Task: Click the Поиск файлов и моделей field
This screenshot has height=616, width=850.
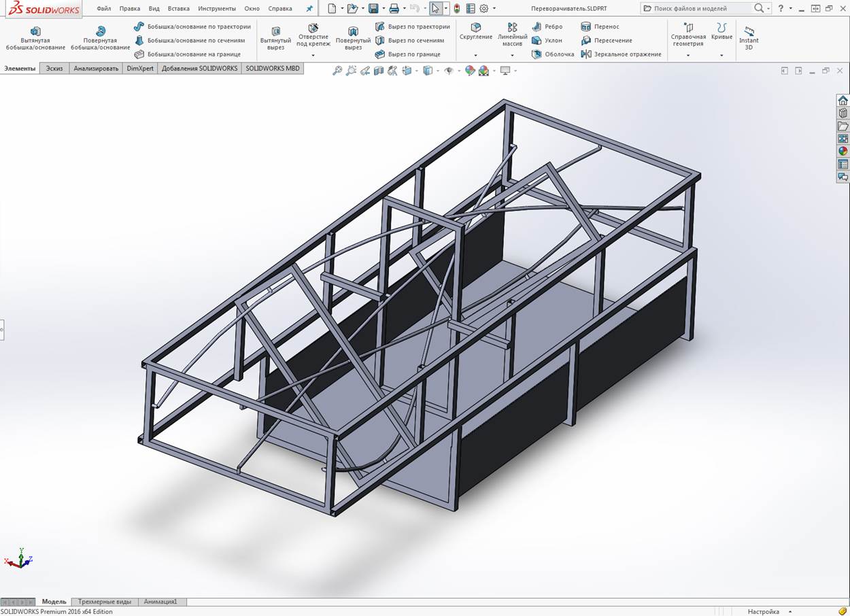Action: click(x=699, y=9)
